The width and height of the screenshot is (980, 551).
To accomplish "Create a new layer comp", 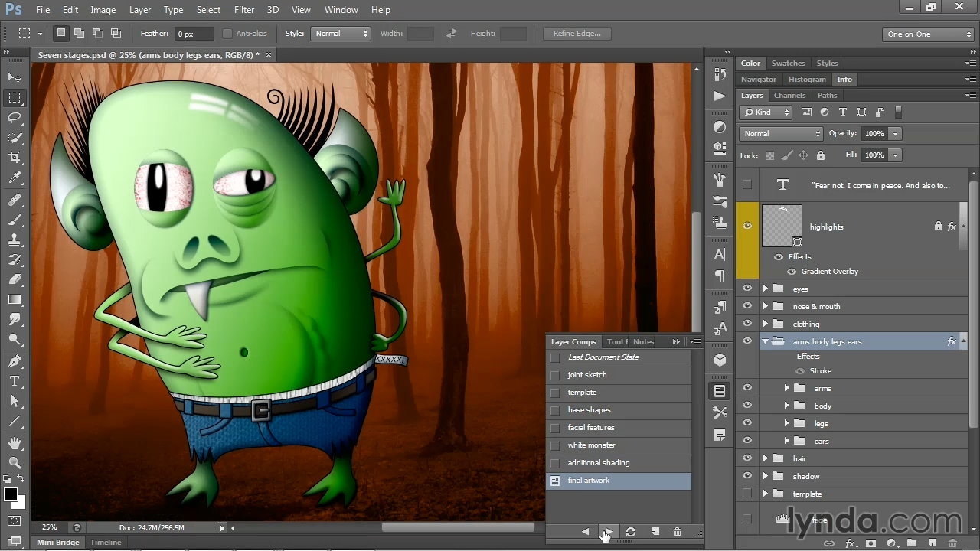I will (x=655, y=532).
